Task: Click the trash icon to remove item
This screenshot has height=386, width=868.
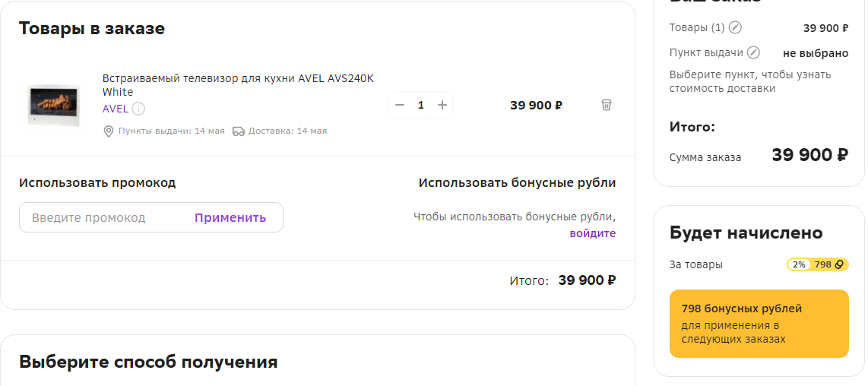Action: 607,105
